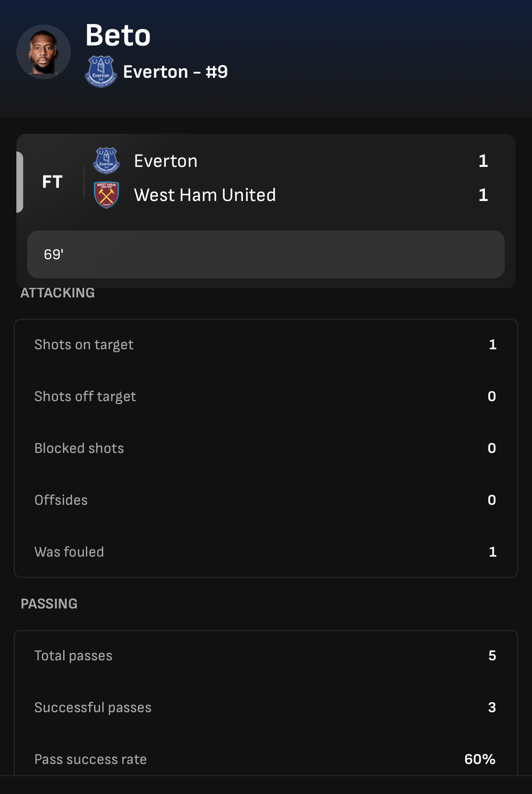This screenshot has width=532, height=794.
Task: Select the Was fouled stat row
Action: [x=266, y=552]
